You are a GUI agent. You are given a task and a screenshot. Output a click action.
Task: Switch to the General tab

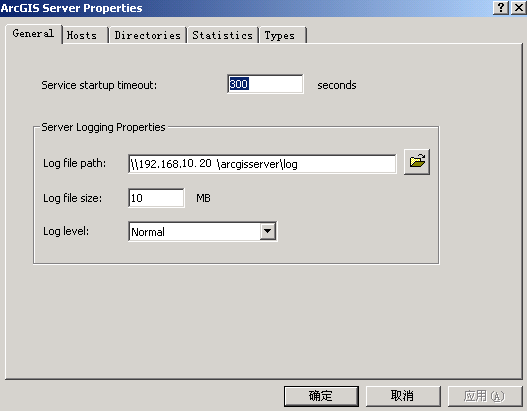coord(33,34)
